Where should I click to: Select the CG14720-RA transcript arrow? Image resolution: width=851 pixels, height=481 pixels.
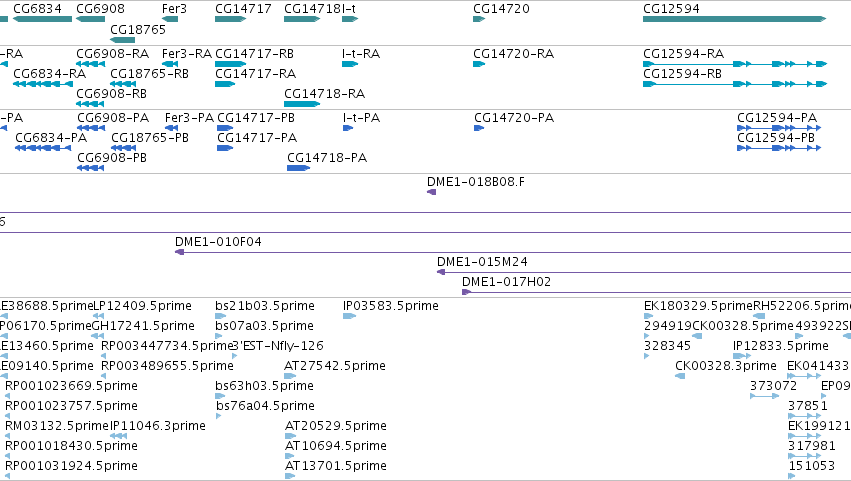[x=479, y=64]
